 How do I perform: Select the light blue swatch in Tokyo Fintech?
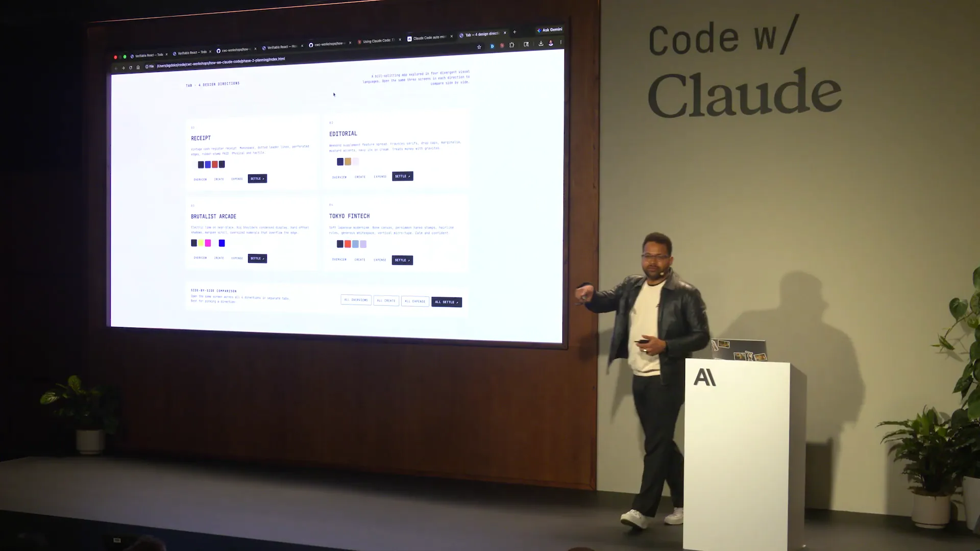(x=355, y=244)
